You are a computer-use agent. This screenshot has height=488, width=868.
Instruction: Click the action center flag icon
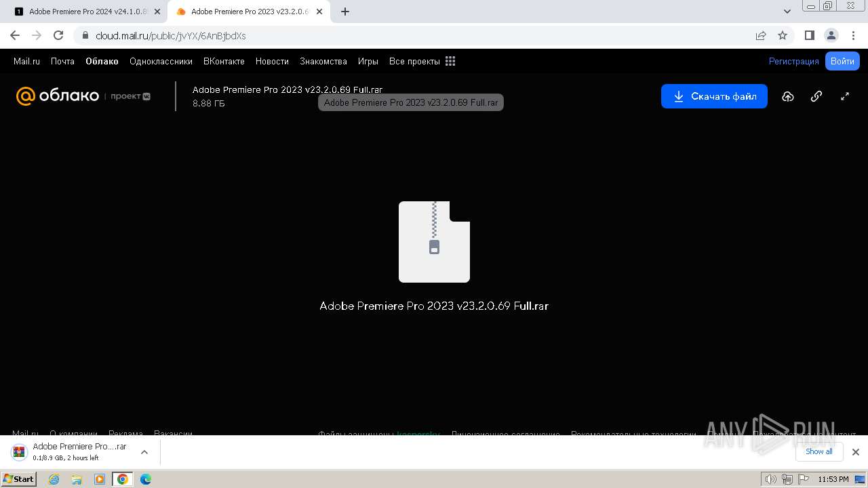click(x=802, y=480)
